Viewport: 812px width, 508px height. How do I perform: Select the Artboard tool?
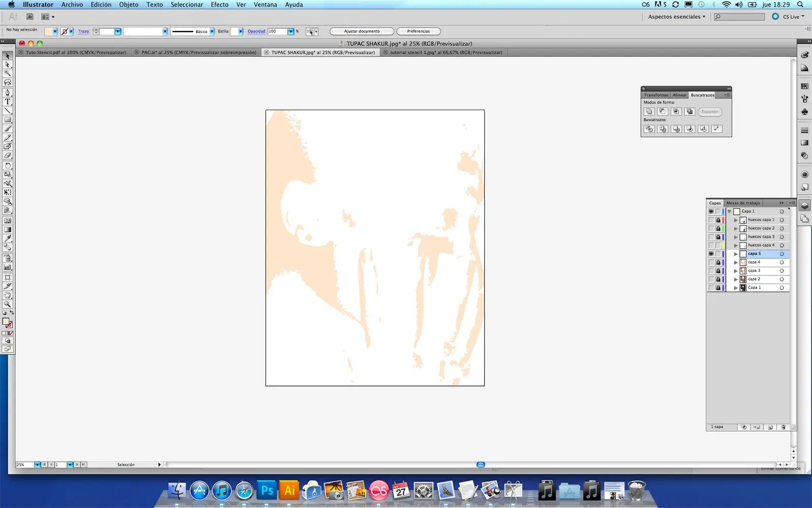8,277
